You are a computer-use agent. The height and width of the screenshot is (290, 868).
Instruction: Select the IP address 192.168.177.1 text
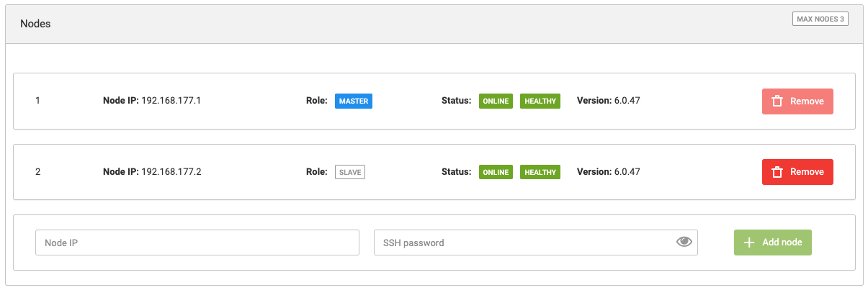171,101
